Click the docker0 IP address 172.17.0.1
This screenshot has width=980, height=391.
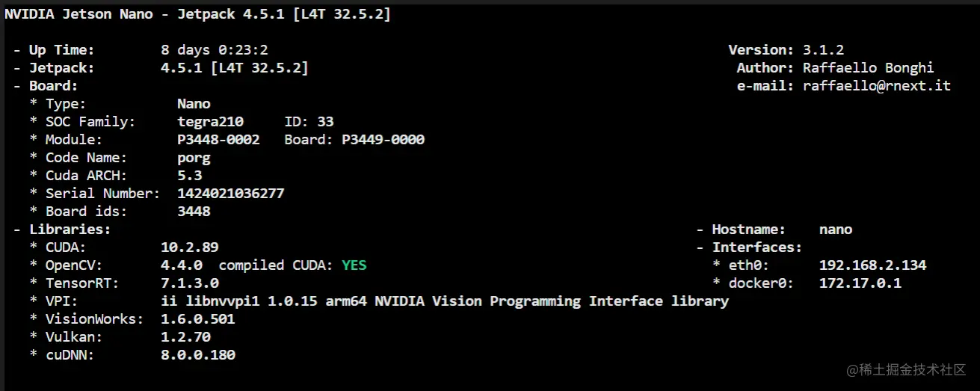[860, 283]
